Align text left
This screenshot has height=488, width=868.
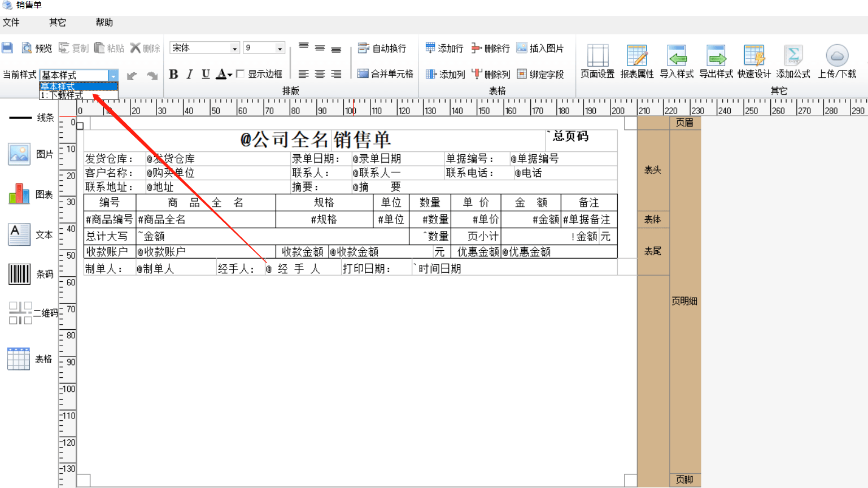[x=303, y=74]
